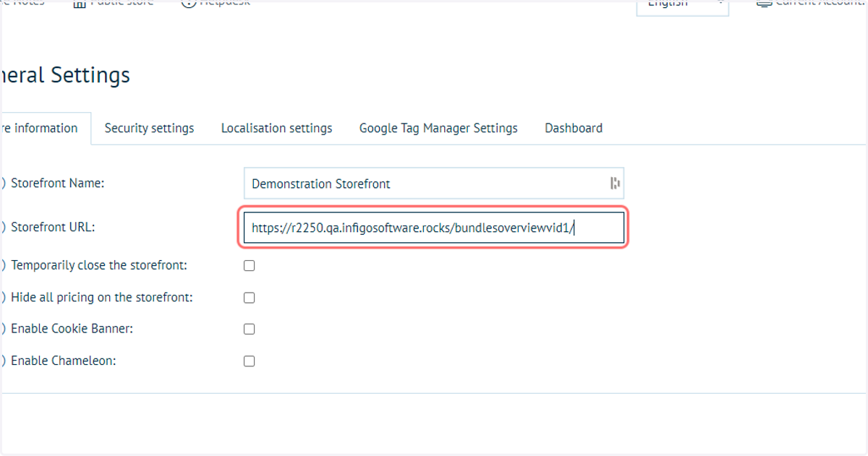Click the icon inside Storefront Name field
The image size is (868, 456).
click(615, 184)
